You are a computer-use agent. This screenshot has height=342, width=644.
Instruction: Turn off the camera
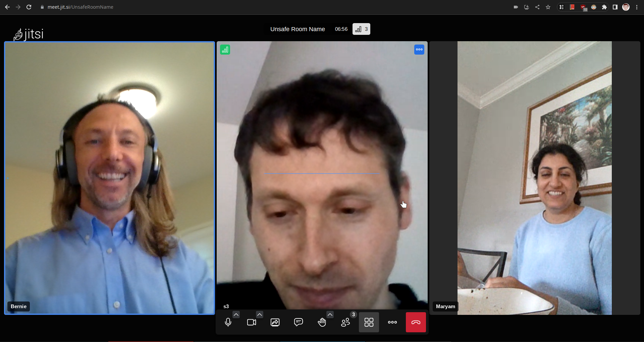pyautogui.click(x=252, y=322)
